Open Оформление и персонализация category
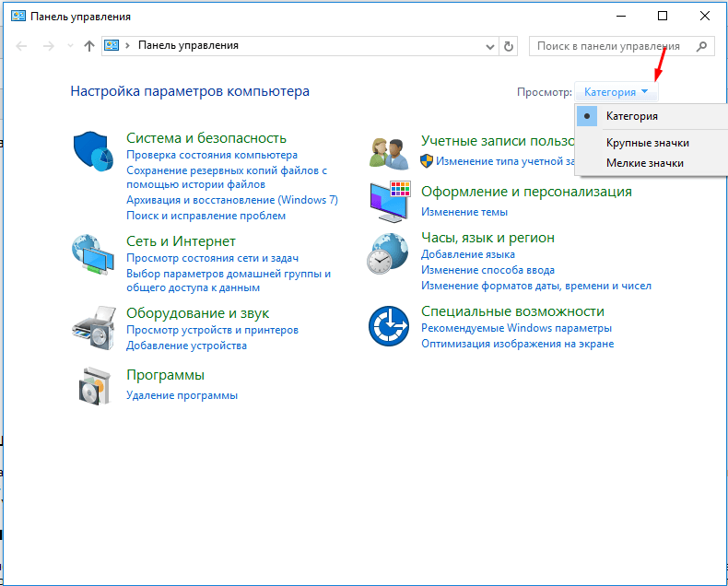 (526, 192)
